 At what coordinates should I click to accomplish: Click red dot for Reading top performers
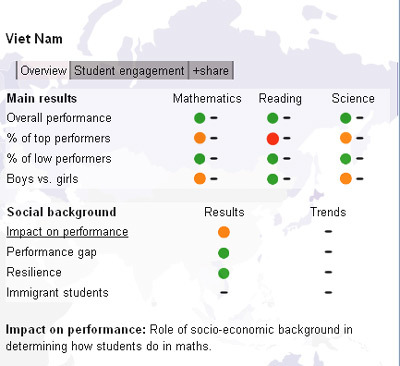point(273,138)
